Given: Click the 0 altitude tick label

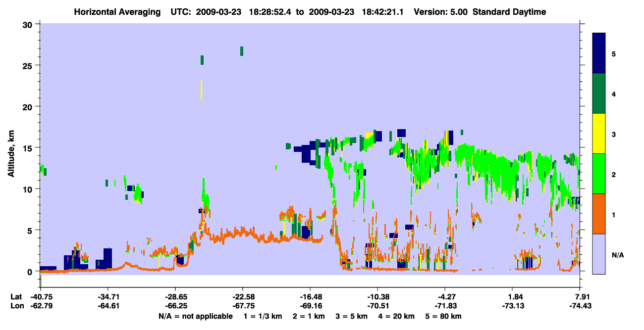Looking at the screenshot, I should (31, 272).
